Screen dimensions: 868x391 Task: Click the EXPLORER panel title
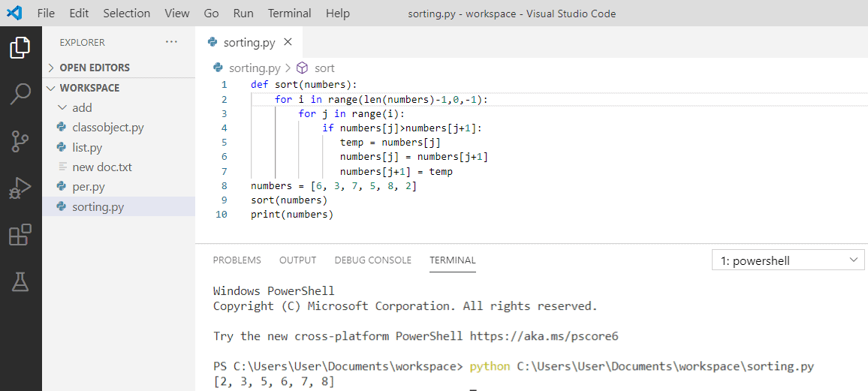coord(82,42)
